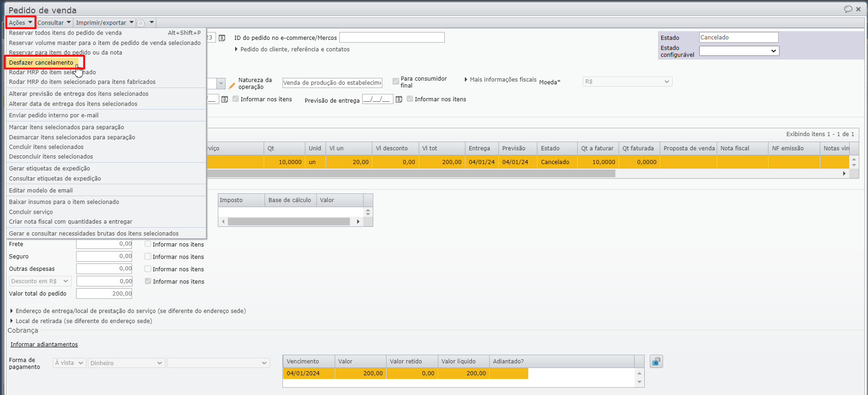Toggle the Para consumidor final checkbox
The width and height of the screenshot is (868, 395).
click(396, 82)
